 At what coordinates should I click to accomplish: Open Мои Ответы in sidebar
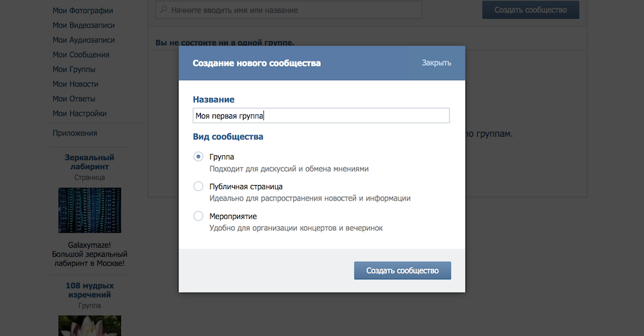73,99
